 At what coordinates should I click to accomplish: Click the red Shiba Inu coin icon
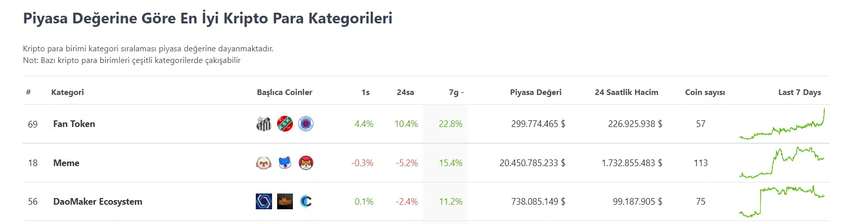pos(306,163)
